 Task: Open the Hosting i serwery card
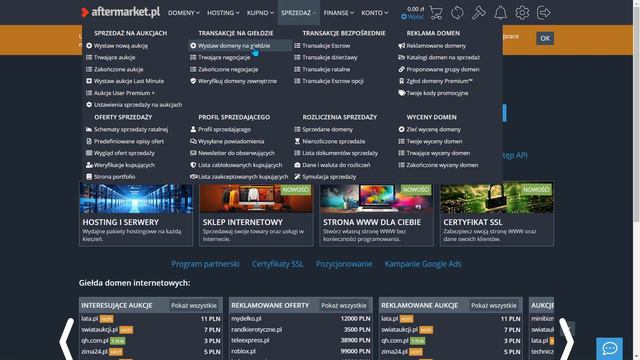tap(136, 214)
